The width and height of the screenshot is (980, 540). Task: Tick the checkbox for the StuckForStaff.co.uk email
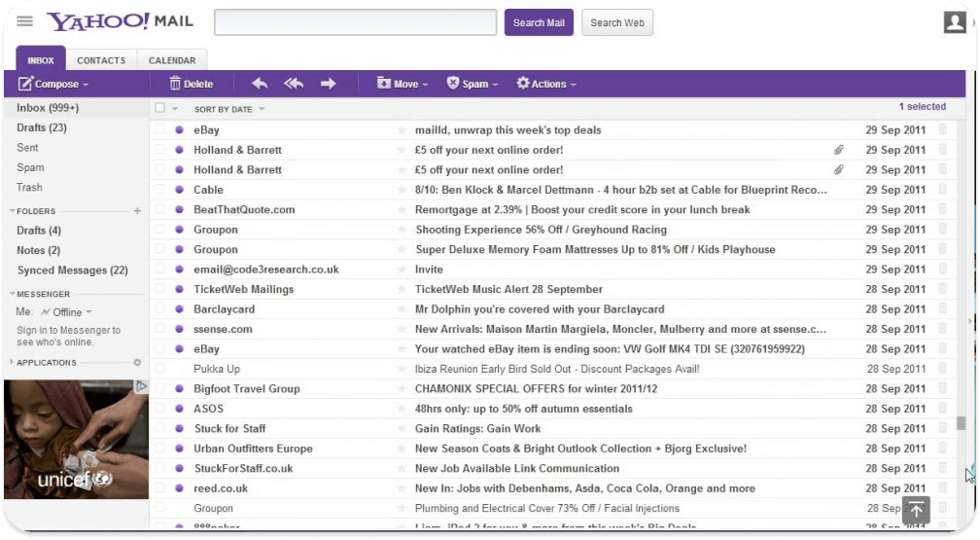click(x=160, y=468)
